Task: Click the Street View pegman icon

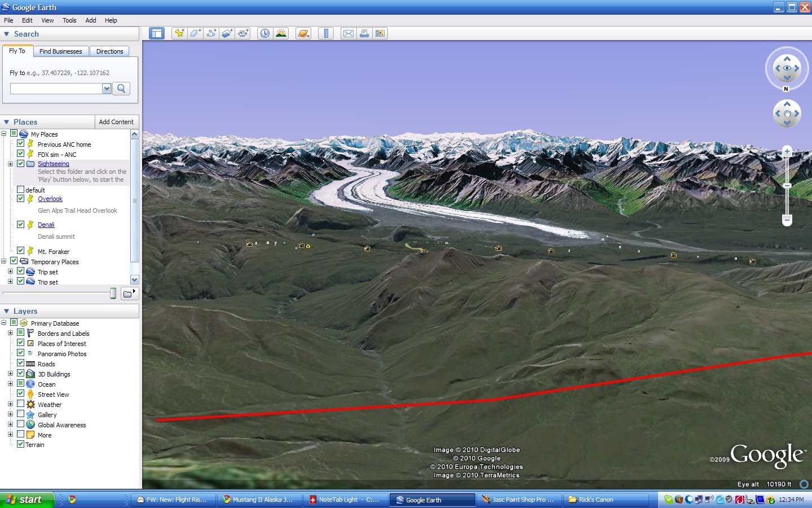Action: 30,394
